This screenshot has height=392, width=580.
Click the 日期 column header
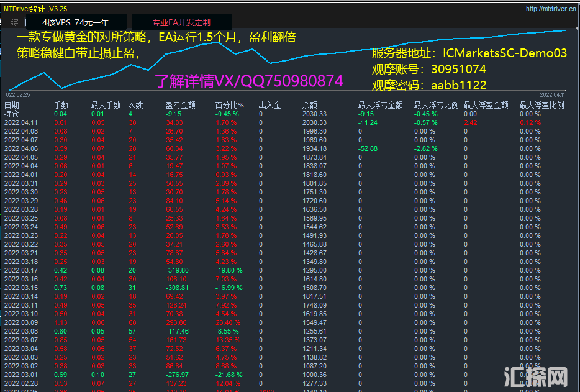click(x=12, y=105)
